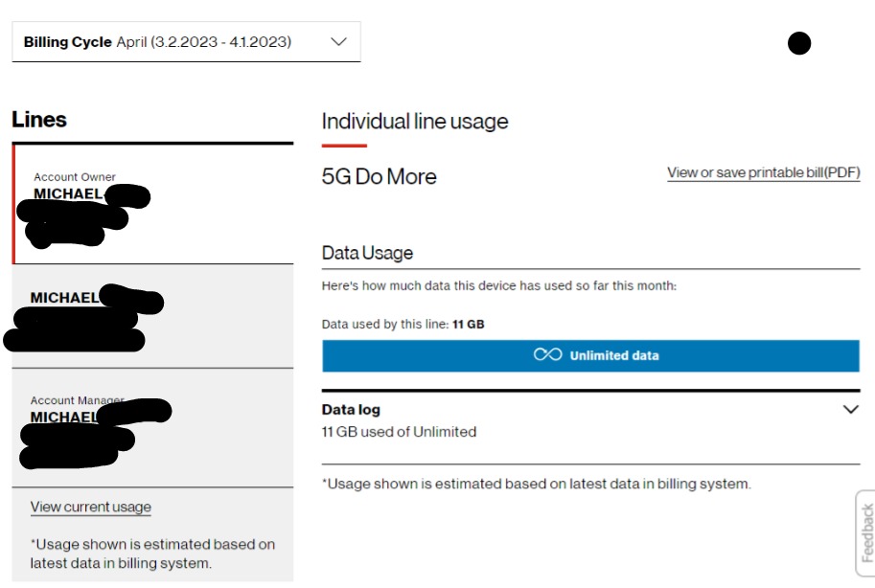
Task: Click the usage disclaimer under View current usage
Action: (152, 554)
